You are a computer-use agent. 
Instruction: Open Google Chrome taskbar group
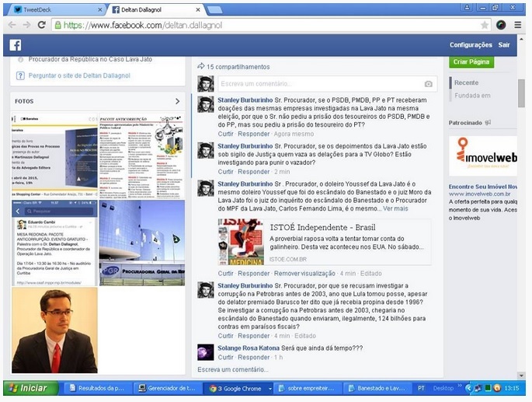[x=239, y=387]
